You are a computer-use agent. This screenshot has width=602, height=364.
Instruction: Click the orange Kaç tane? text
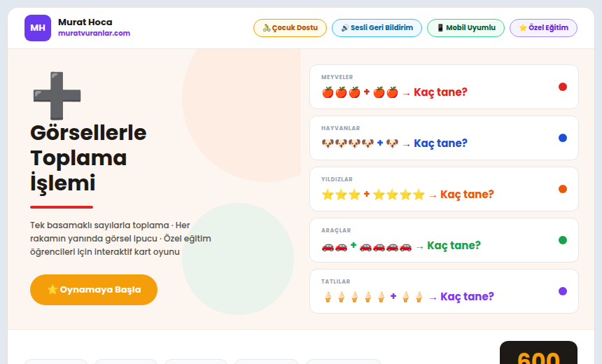[467, 195]
